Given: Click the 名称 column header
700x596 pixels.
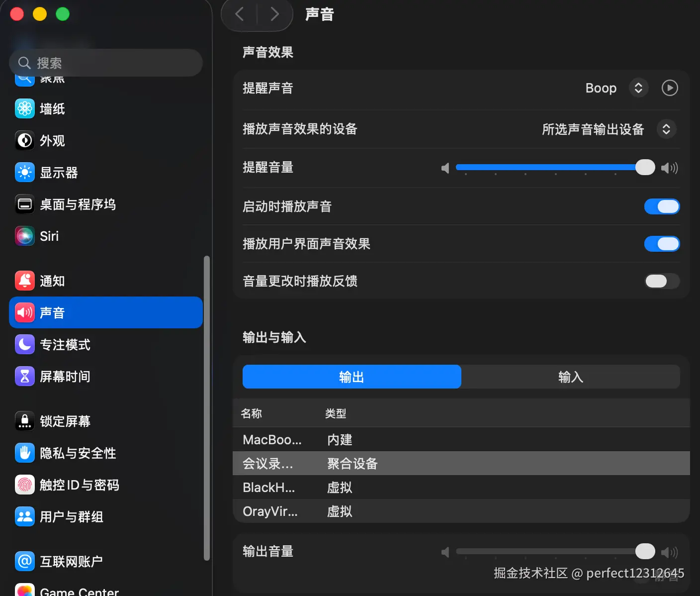Looking at the screenshot, I should click(251, 413).
